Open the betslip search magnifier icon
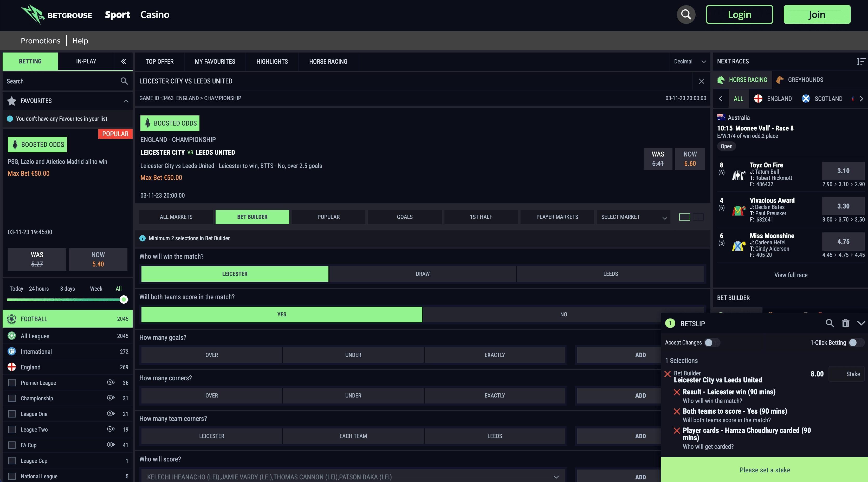The image size is (868, 482). [830, 323]
